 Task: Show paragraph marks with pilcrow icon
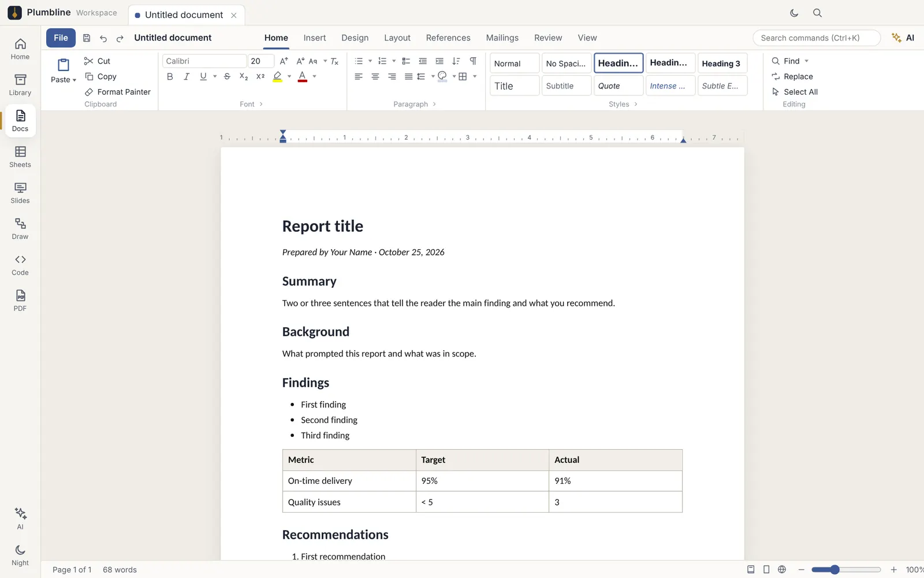473,61
